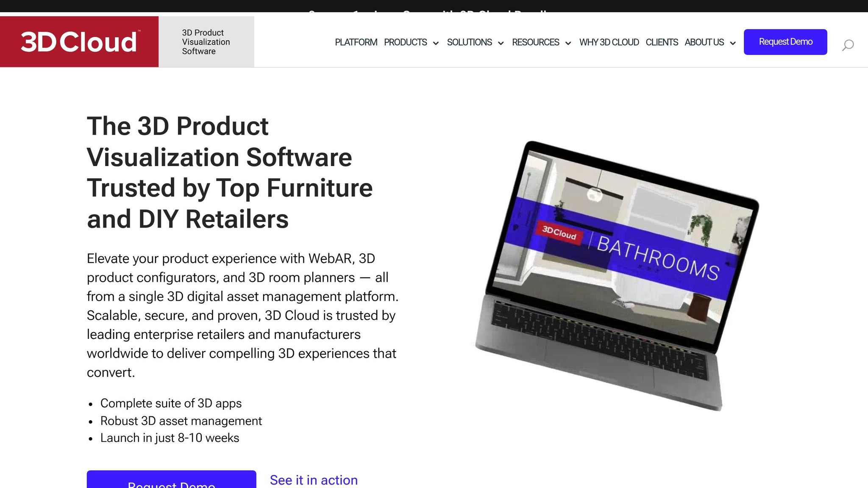The image size is (868, 488).
Task: Open the SOLUTIONS menu
Action: [469, 42]
